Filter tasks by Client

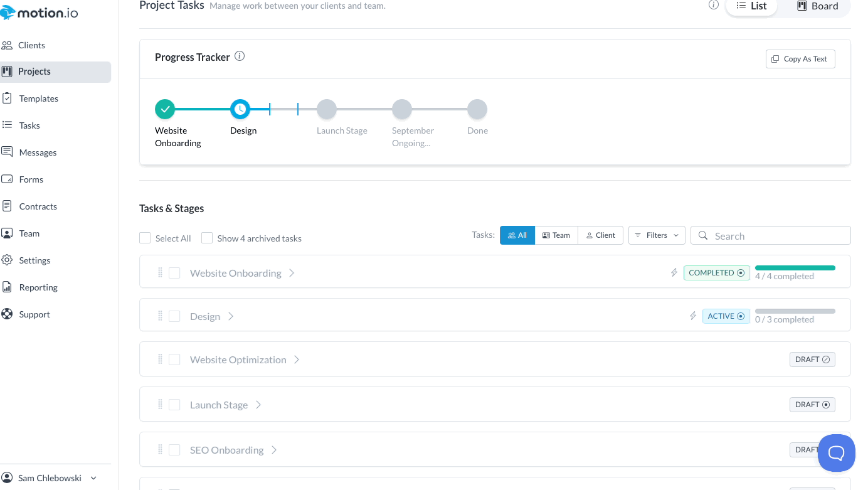click(x=601, y=235)
